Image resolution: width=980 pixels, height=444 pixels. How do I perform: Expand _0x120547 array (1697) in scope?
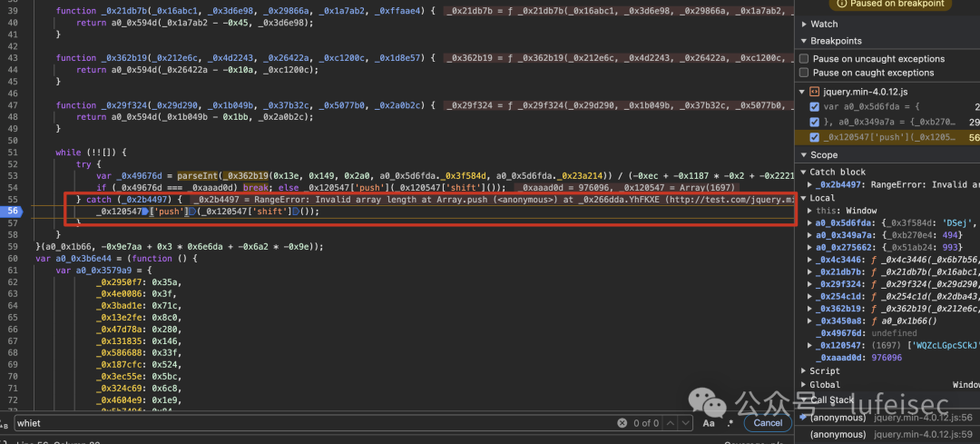810,345
